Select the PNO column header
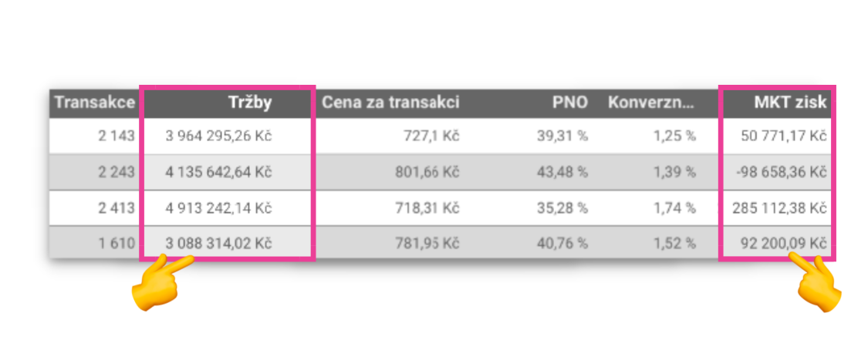The image size is (868, 347). (569, 103)
